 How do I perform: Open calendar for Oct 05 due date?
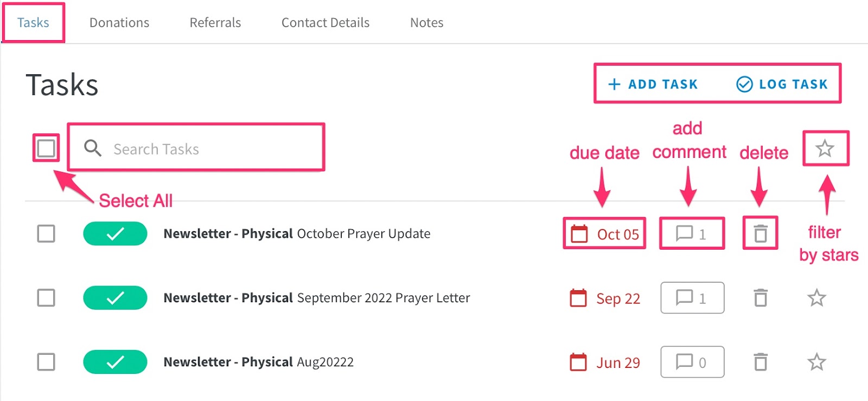click(x=604, y=234)
